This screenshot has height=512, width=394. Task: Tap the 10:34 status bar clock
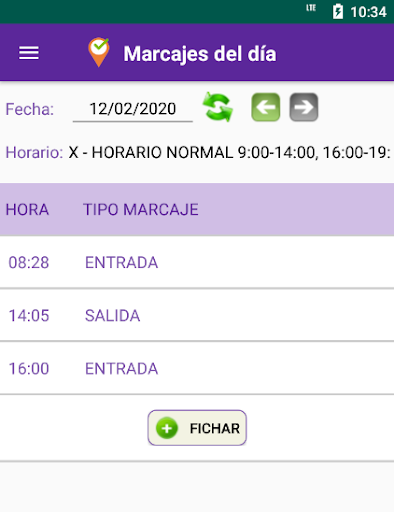click(368, 12)
